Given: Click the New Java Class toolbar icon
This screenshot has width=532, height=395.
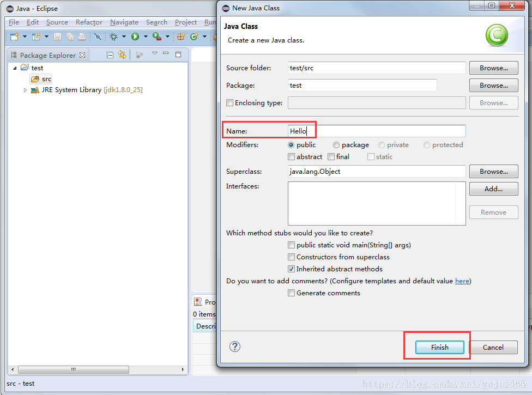Looking at the screenshot, I should (x=194, y=37).
